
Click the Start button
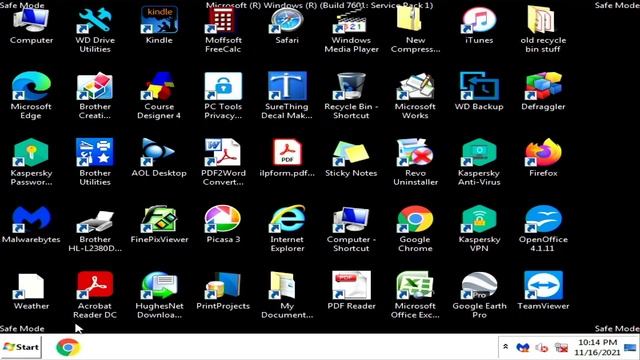(21, 347)
